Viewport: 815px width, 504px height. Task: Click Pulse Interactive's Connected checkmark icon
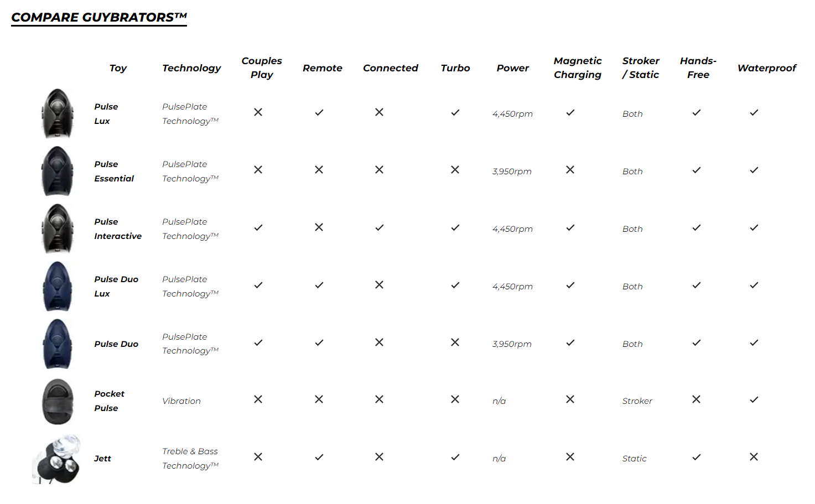point(379,227)
